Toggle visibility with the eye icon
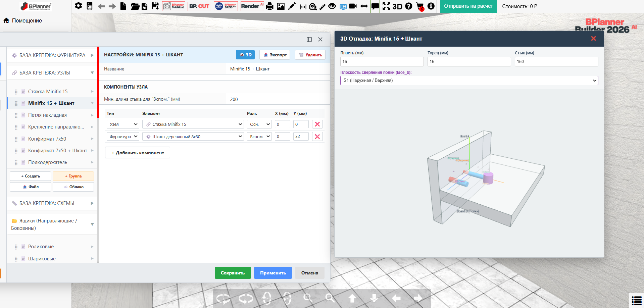 (332, 6)
